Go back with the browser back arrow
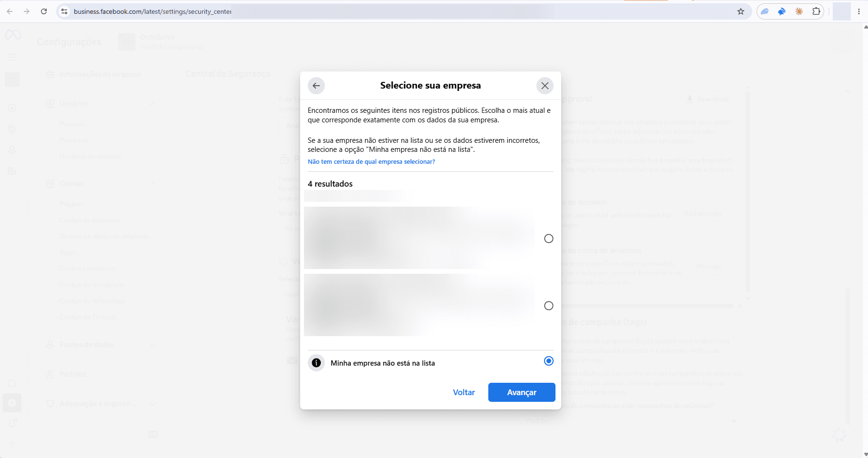The image size is (868, 458). tap(10, 11)
